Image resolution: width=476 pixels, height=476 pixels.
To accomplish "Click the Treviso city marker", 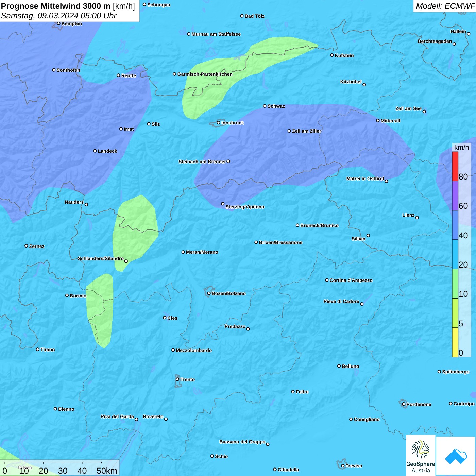I will pyautogui.click(x=343, y=466).
